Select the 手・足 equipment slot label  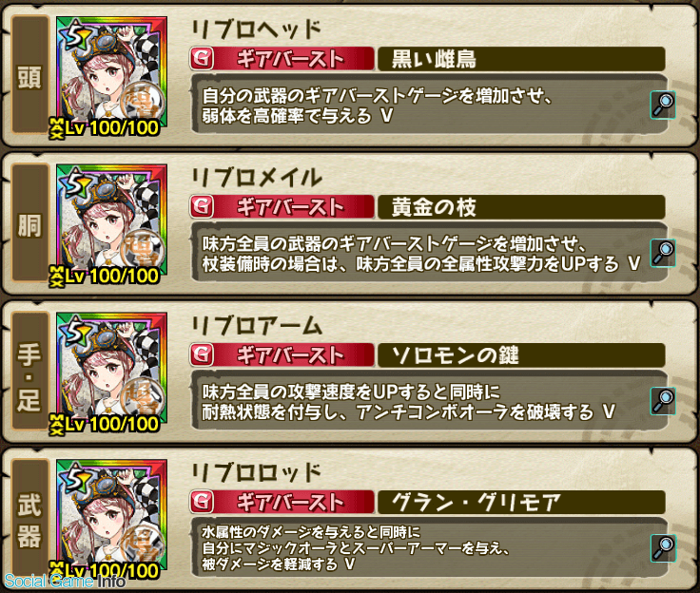tap(29, 371)
